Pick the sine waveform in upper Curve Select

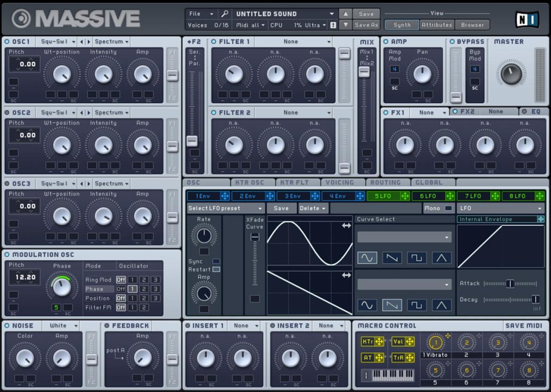click(x=367, y=258)
